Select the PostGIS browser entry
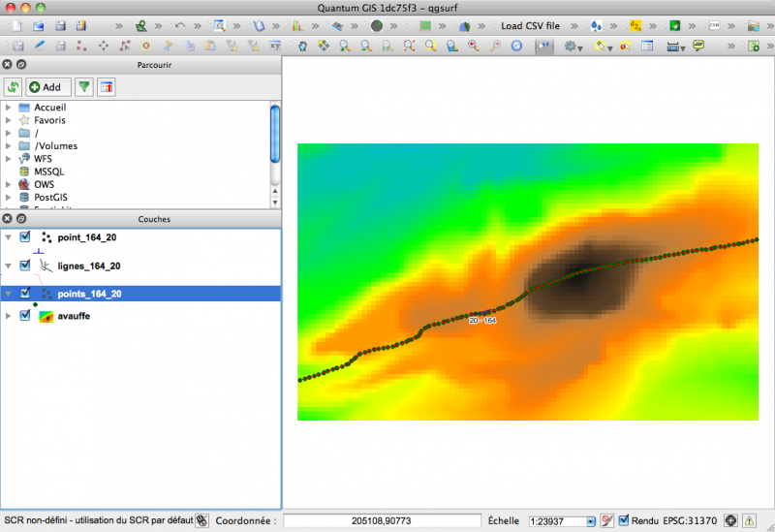Viewport: 775px width, 532px height. 50,197
